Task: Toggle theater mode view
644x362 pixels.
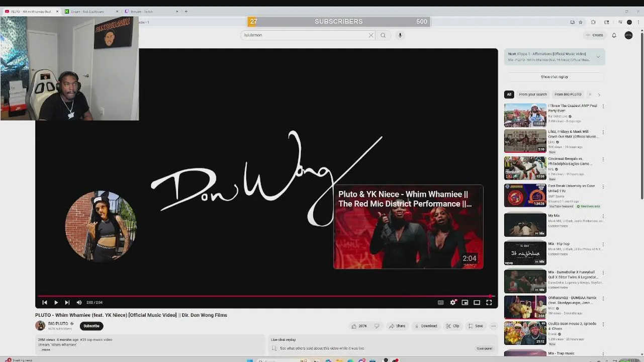Action: click(477, 302)
